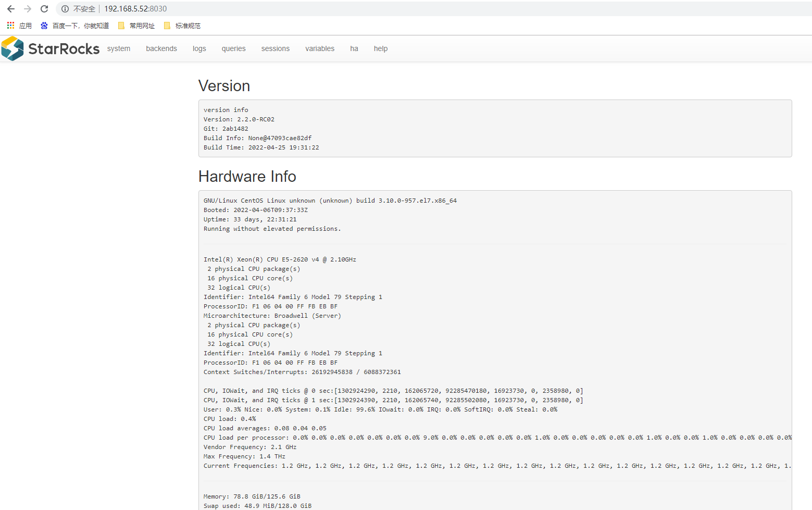Click the 'Build Time: 2022-04-25 19:31:22' line
Screen dimensions: 812x510
click(x=261, y=147)
